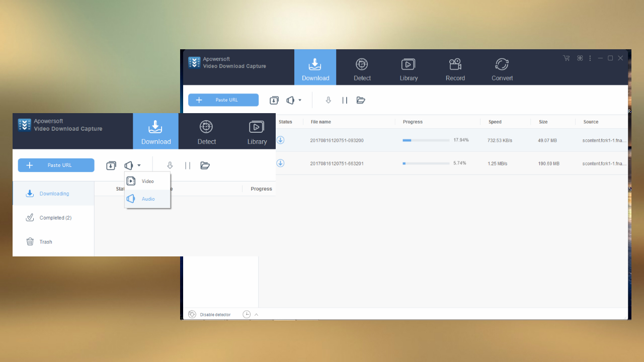Switch to the Download tab in the main window
This screenshot has height=362, width=644.
315,67
